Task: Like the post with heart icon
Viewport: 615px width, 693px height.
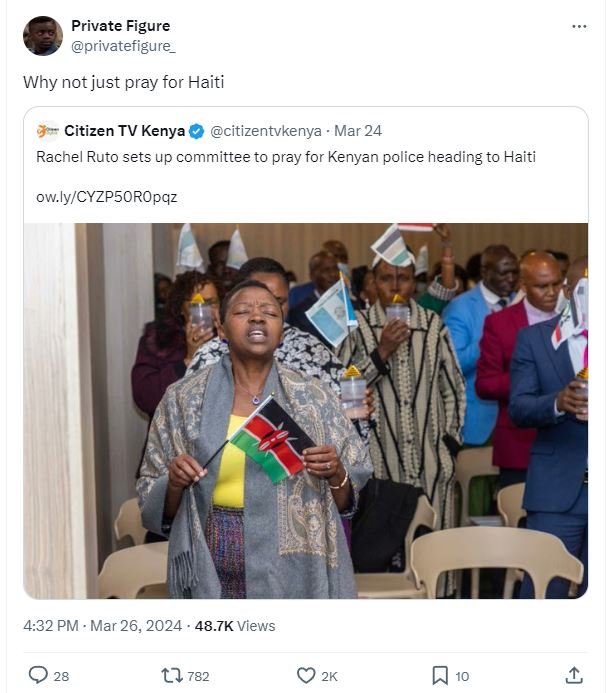Action: click(x=307, y=675)
